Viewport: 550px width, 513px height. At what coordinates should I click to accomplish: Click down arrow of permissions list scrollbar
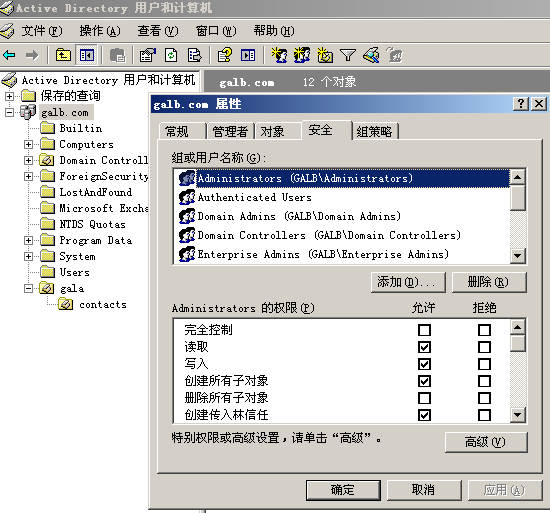tap(517, 415)
